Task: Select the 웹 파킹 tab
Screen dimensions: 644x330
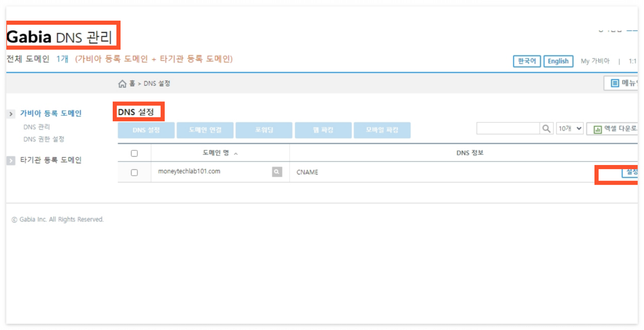Action: (x=323, y=130)
